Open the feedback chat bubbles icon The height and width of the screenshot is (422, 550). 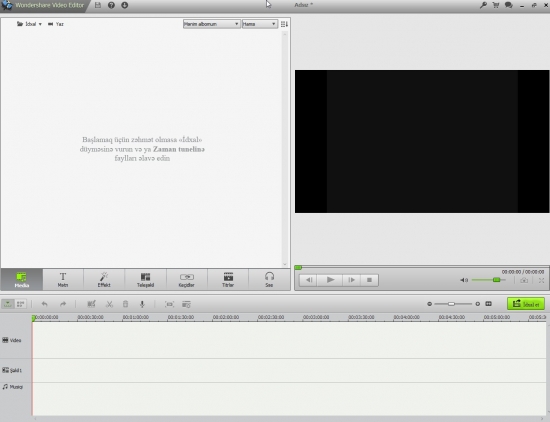509,5
